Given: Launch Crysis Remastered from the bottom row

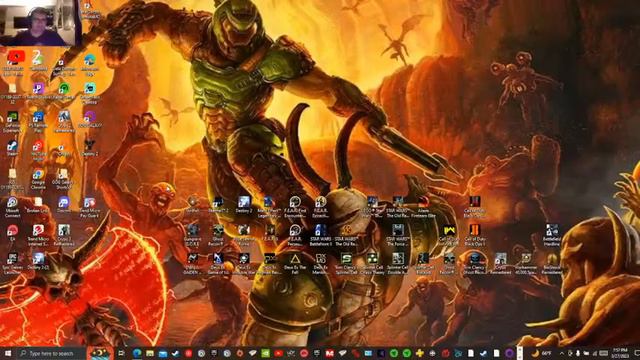Looking at the screenshot, I should [500, 263].
